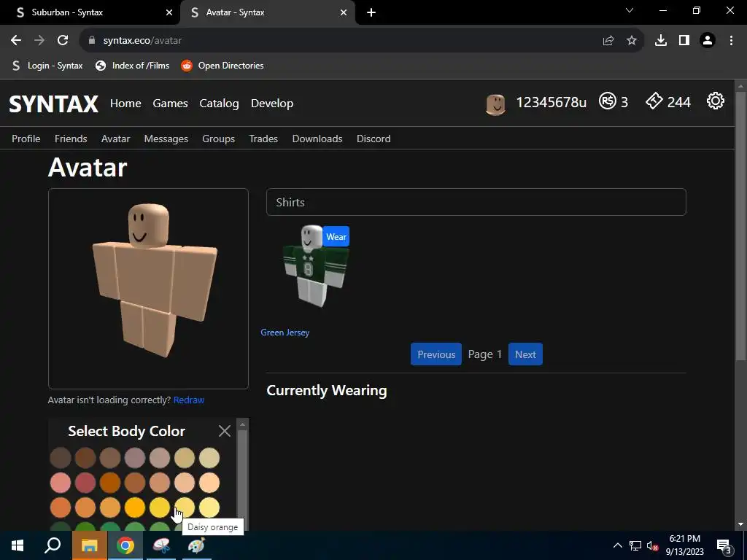Click the tab search chevron in title bar
The height and width of the screenshot is (560, 747).
click(x=630, y=10)
